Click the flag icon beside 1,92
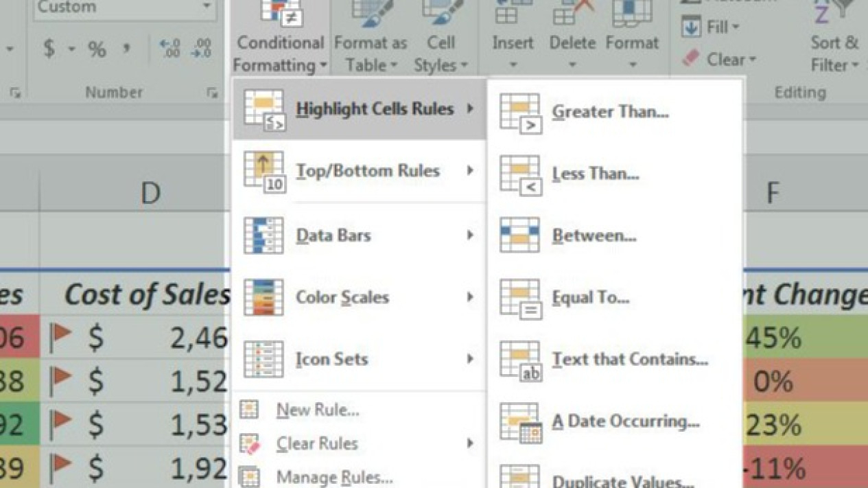868x488 pixels. click(x=61, y=467)
